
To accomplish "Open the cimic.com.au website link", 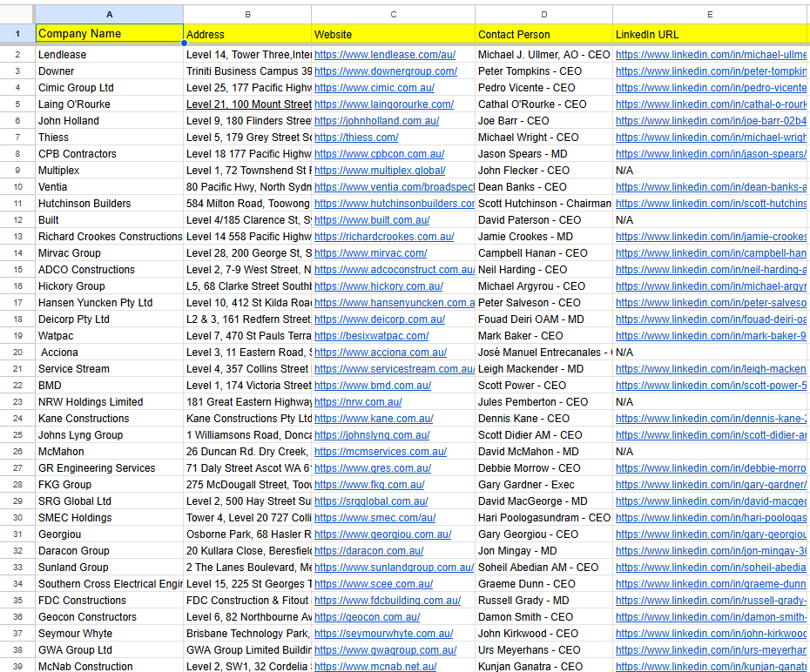I will pyautogui.click(x=375, y=88).
